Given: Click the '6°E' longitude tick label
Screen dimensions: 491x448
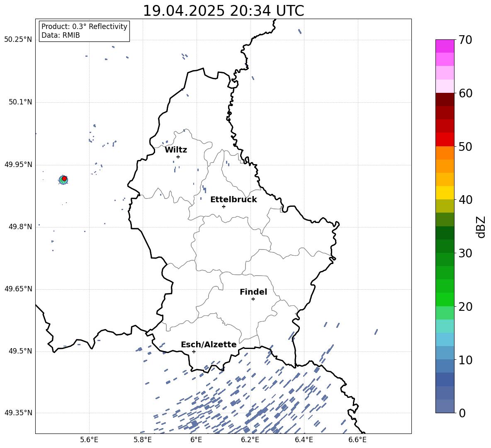Looking at the screenshot, I should (196, 440).
